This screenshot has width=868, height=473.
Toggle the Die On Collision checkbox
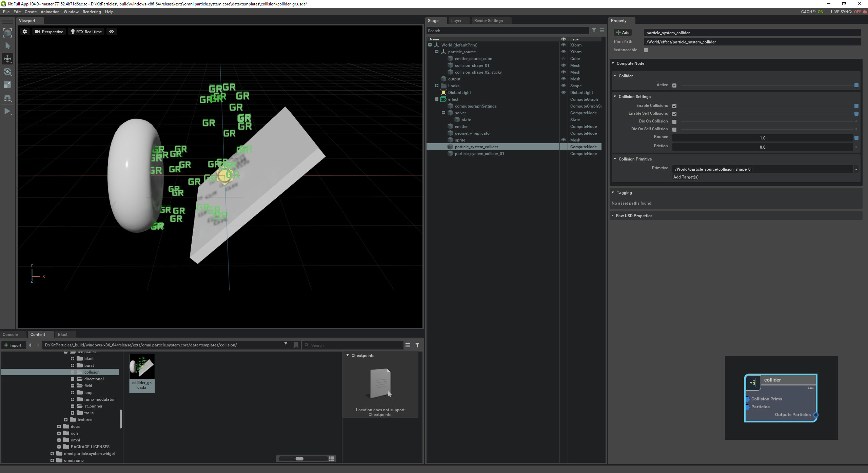point(674,122)
